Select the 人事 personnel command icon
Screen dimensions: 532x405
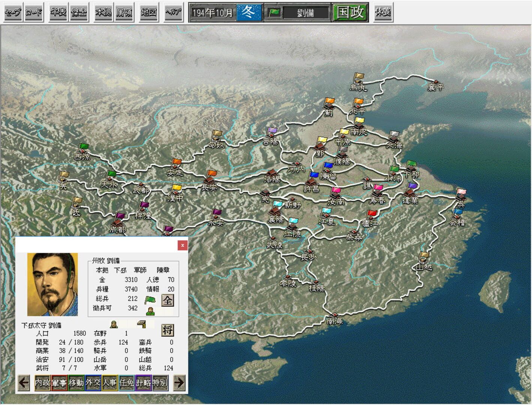tap(109, 384)
